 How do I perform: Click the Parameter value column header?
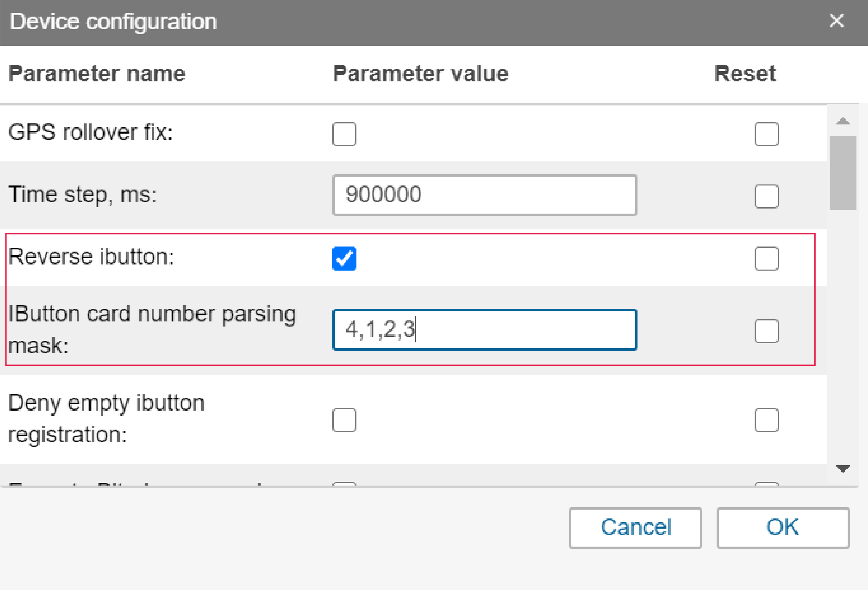click(420, 74)
